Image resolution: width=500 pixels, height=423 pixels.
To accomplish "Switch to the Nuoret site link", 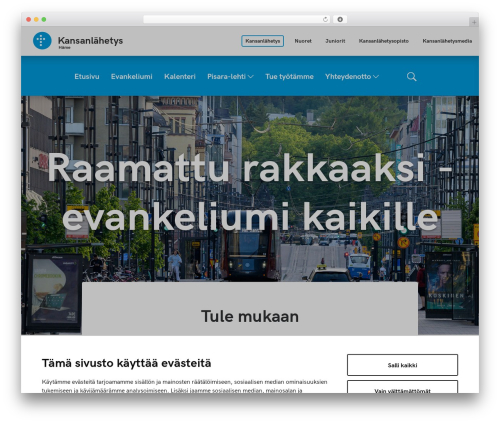I will pyautogui.click(x=303, y=41).
